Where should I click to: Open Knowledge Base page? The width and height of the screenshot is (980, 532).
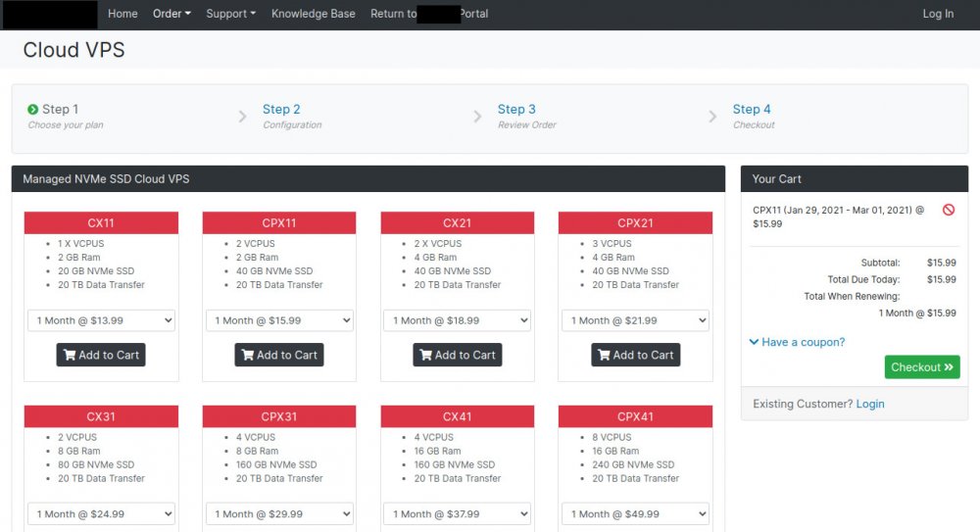(314, 14)
